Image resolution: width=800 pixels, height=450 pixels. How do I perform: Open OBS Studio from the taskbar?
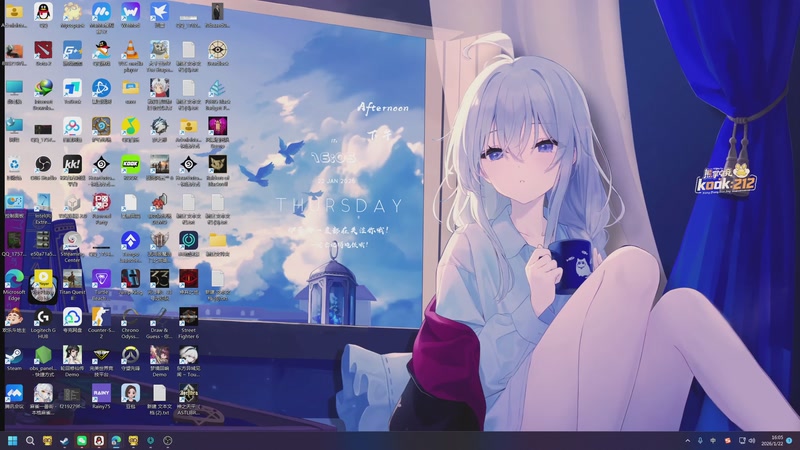[x=168, y=440]
